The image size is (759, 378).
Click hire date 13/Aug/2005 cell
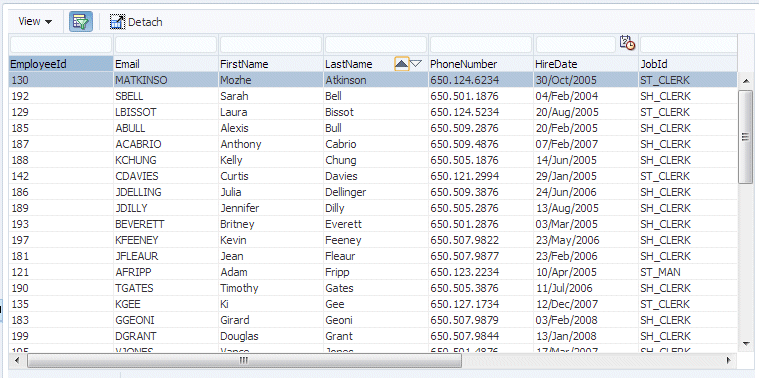pyautogui.click(x=586, y=208)
